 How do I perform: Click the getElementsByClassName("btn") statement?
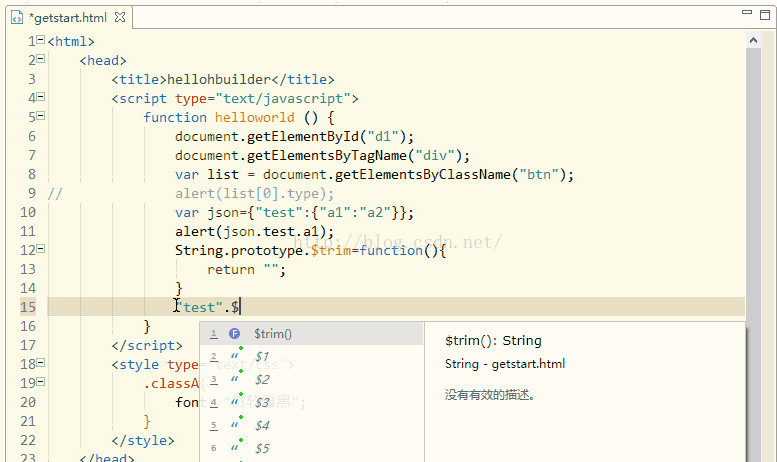374,174
